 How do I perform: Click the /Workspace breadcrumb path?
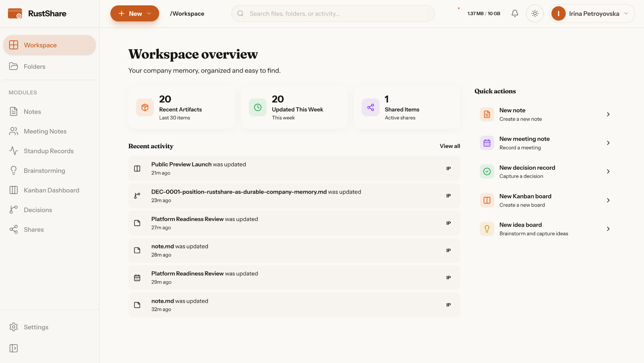pos(187,14)
